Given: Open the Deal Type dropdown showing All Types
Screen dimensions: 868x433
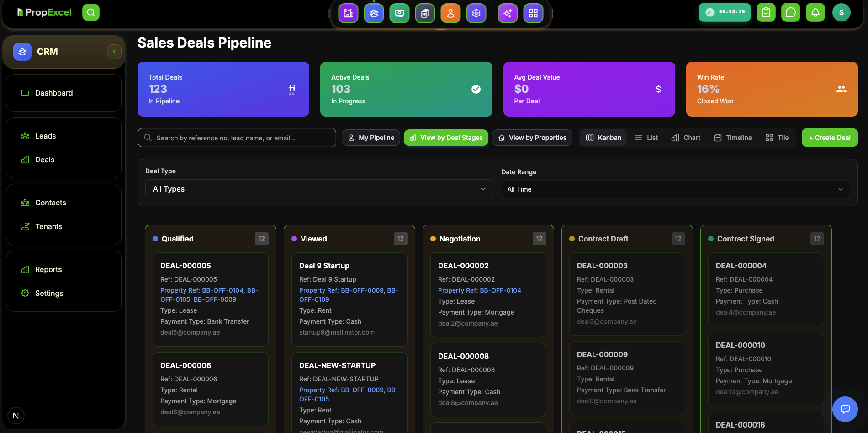Looking at the screenshot, I should pyautogui.click(x=319, y=189).
